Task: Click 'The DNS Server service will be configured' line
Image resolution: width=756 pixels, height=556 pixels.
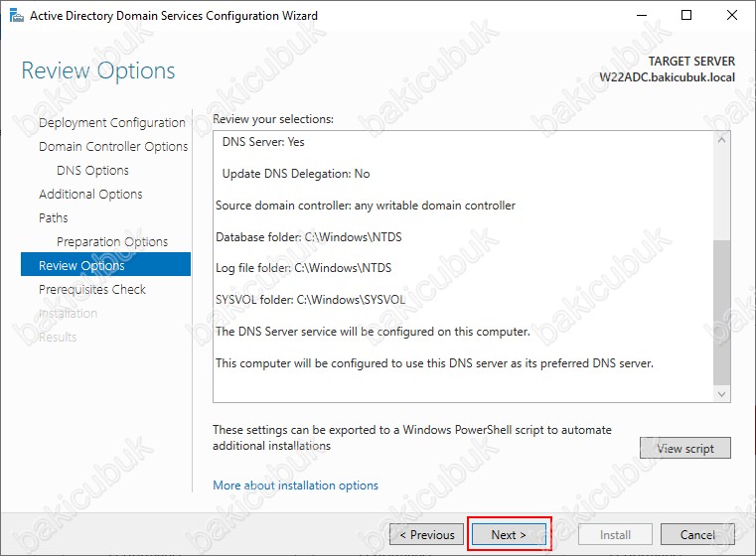Action: [x=373, y=332]
